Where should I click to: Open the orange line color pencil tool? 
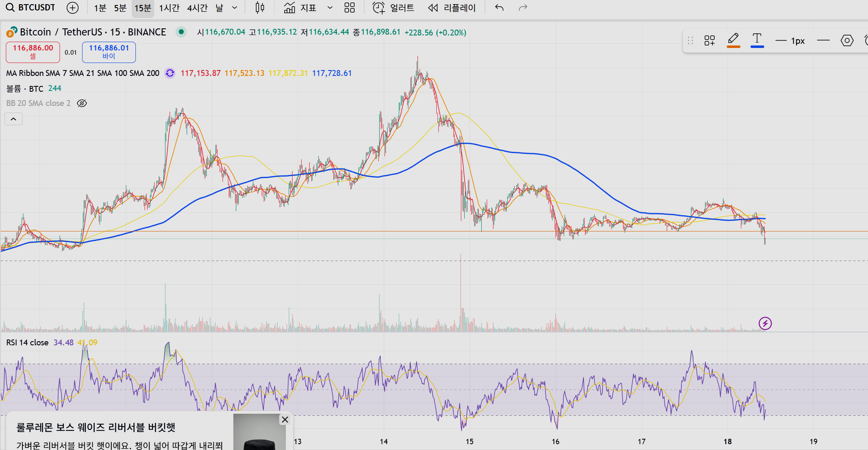coord(733,40)
